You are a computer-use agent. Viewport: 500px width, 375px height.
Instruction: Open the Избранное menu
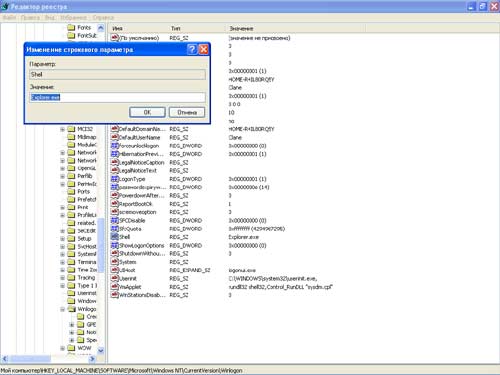coord(74,17)
